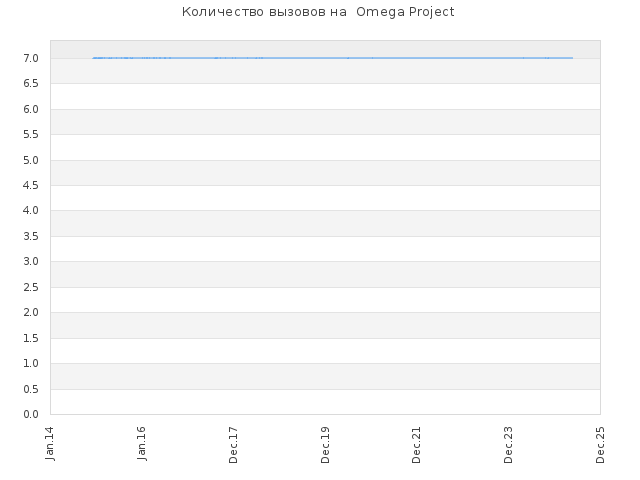Click the x-axis label Jan.14
Image resolution: width=640 pixels, height=480 pixels.
point(50,444)
